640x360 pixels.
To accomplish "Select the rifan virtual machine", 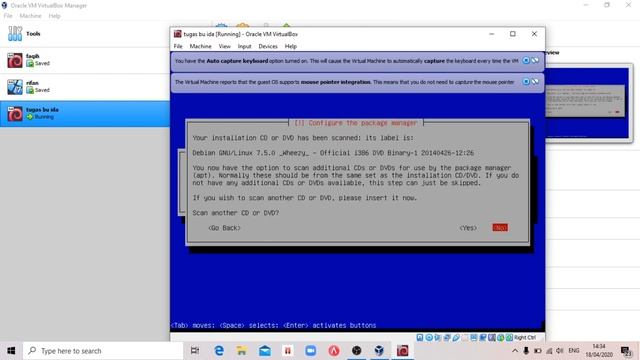I will coord(85,87).
